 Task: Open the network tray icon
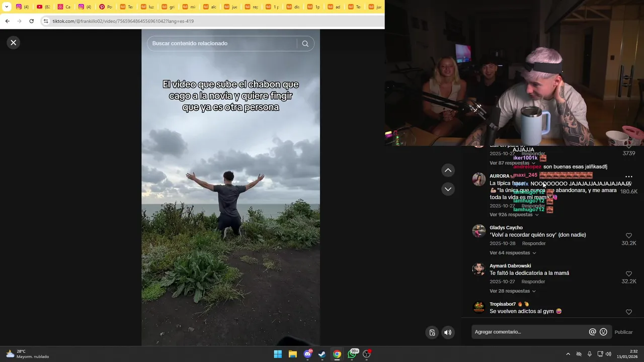point(600,354)
